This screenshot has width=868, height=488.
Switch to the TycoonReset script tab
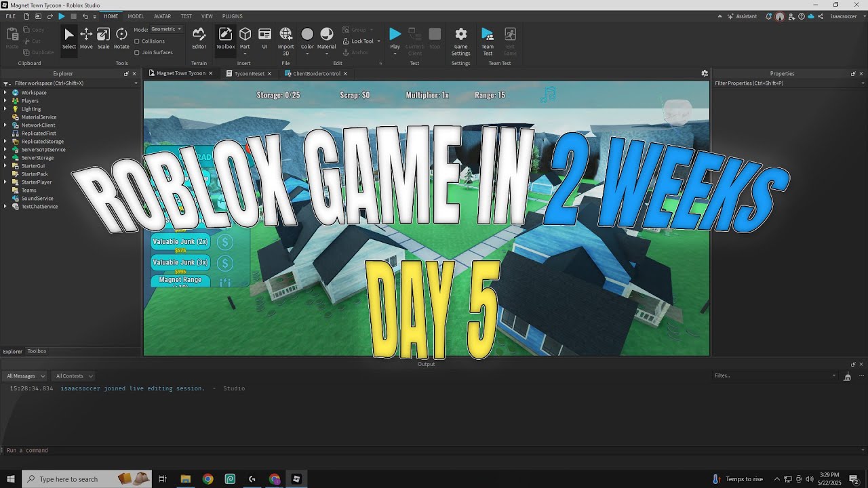(249, 74)
